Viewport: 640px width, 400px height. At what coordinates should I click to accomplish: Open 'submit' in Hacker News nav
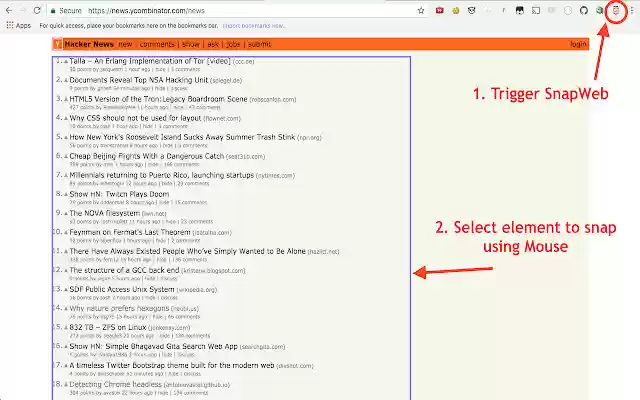(260, 44)
